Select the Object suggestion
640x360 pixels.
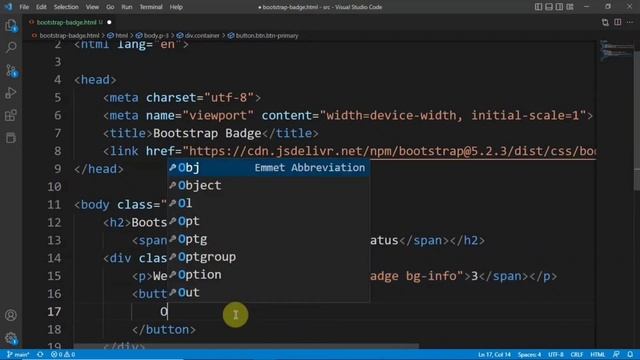point(269,186)
